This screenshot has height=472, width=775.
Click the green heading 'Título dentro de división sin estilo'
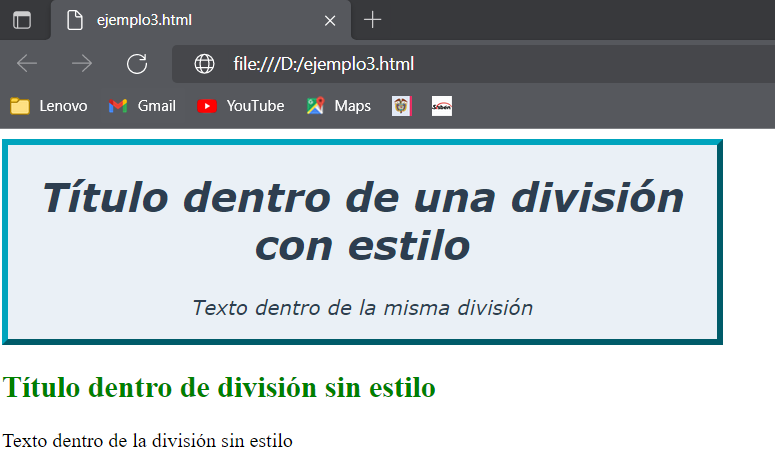coord(219,387)
